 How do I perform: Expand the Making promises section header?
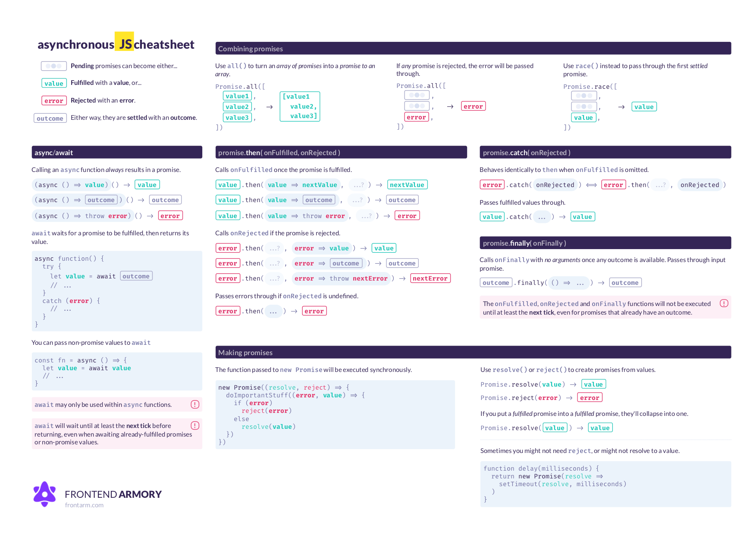click(x=245, y=352)
